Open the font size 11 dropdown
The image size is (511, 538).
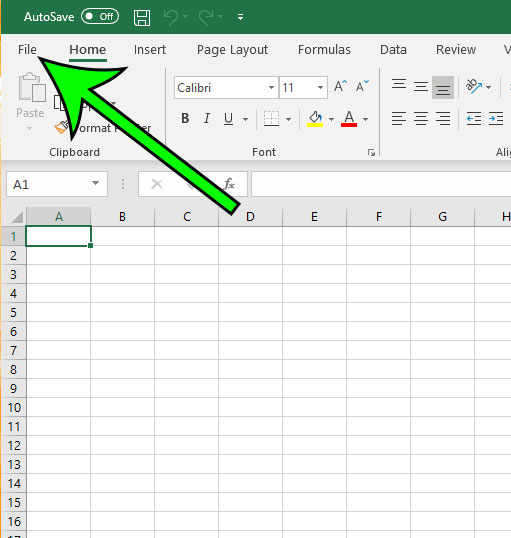[x=320, y=87]
